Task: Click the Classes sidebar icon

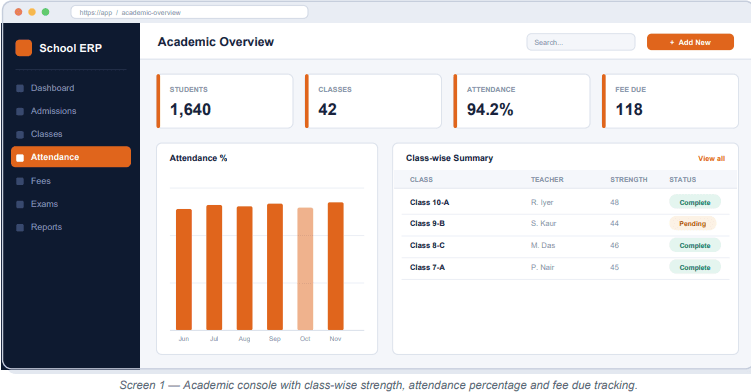Action: 20,134
